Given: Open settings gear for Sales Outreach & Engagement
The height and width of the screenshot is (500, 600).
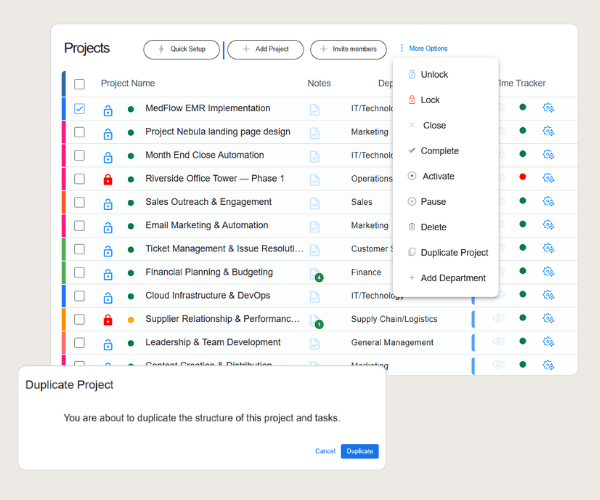Looking at the screenshot, I should tap(548, 201).
